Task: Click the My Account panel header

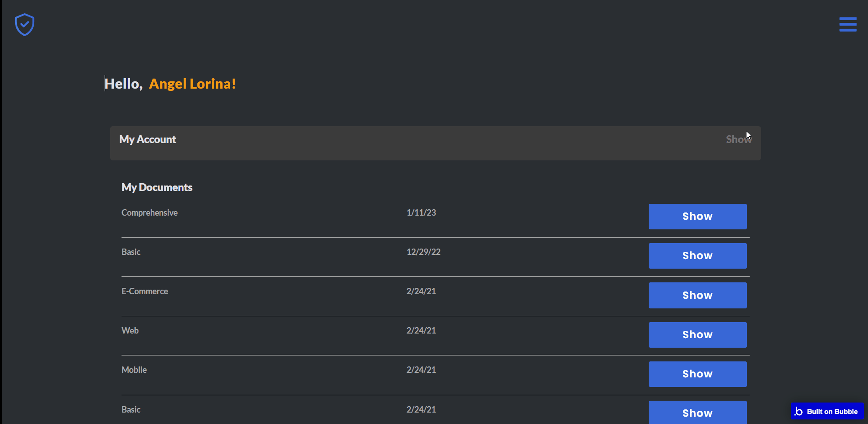Action: pyautogui.click(x=147, y=140)
